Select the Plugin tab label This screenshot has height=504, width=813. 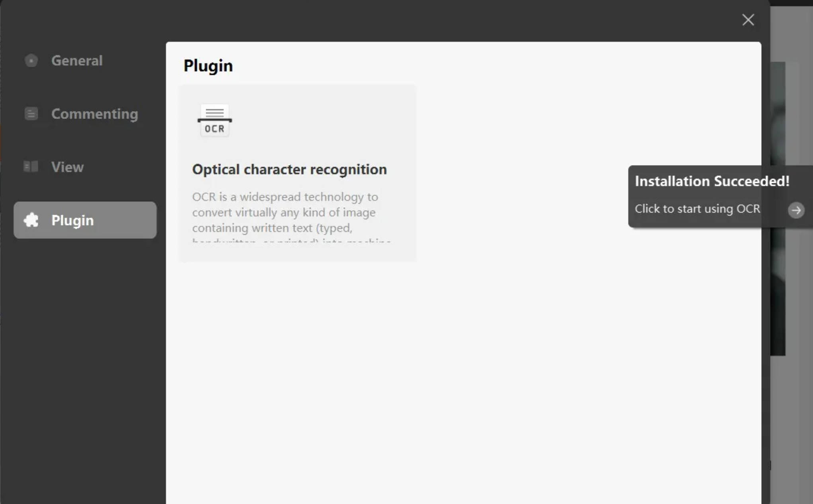(72, 220)
